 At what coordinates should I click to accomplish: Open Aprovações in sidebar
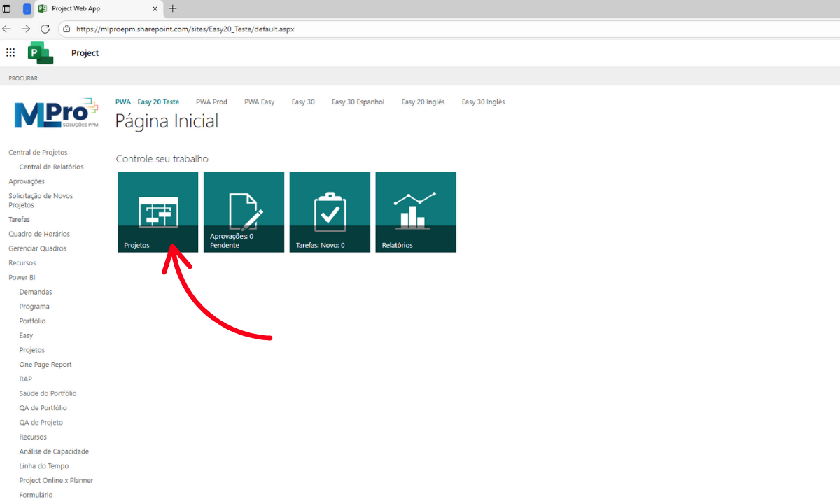(x=27, y=182)
